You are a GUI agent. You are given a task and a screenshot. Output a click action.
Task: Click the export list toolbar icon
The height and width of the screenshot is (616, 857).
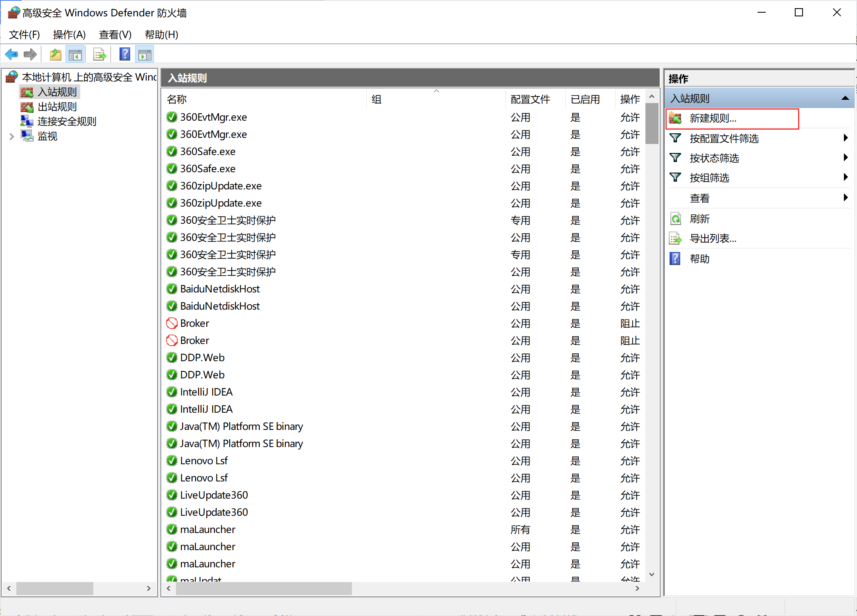tap(100, 54)
